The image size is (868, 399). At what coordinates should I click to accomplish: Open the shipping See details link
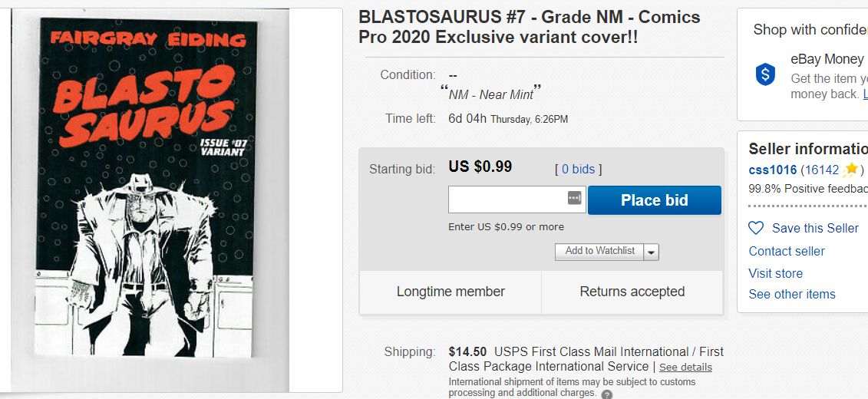tap(685, 368)
